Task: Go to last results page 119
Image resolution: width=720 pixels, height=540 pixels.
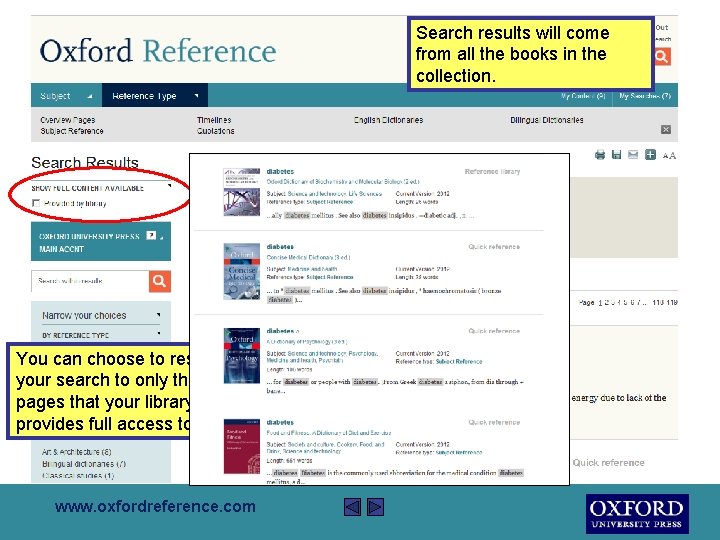Action: point(672,302)
